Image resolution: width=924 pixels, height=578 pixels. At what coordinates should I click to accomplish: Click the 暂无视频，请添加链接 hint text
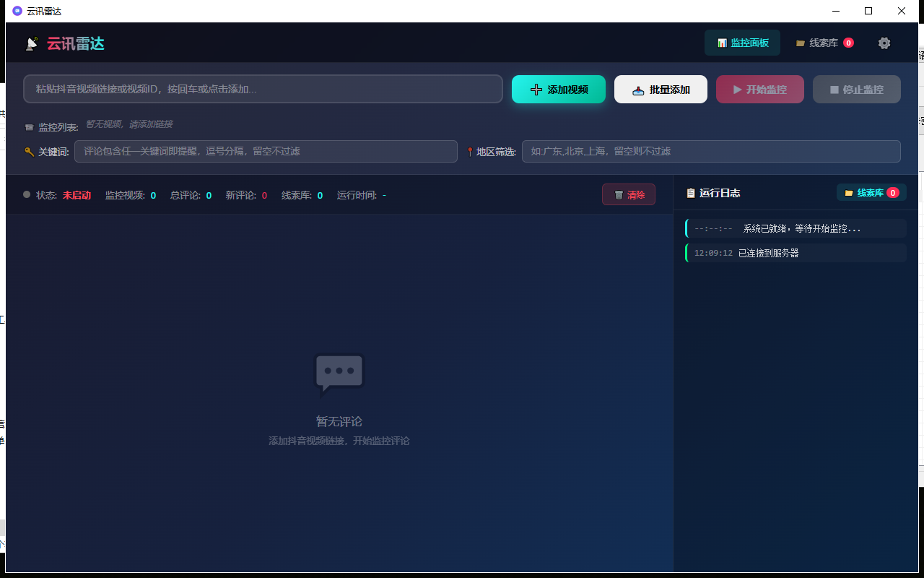click(128, 124)
